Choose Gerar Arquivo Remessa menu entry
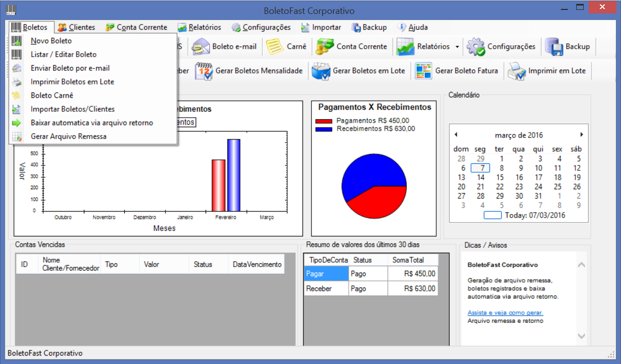 (x=69, y=136)
